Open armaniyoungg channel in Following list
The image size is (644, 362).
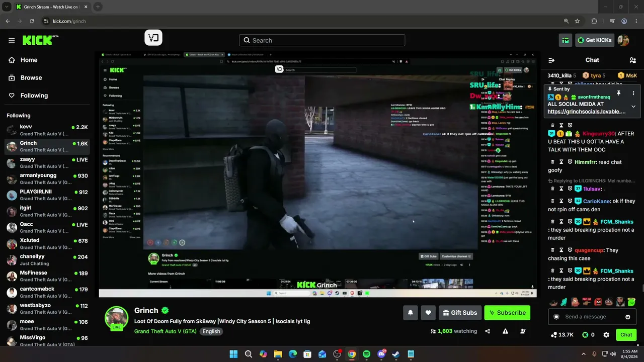pos(47,178)
